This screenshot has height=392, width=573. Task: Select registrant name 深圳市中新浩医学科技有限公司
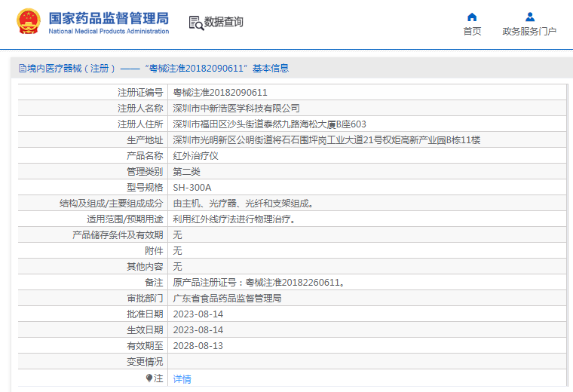[237, 108]
